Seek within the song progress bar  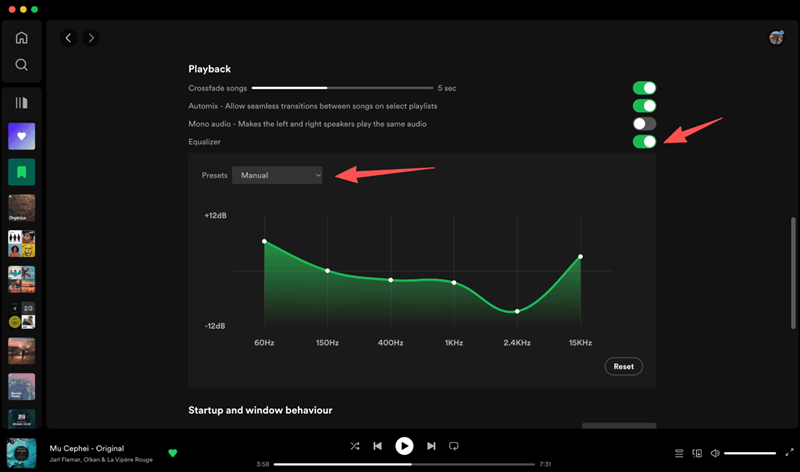(x=404, y=464)
